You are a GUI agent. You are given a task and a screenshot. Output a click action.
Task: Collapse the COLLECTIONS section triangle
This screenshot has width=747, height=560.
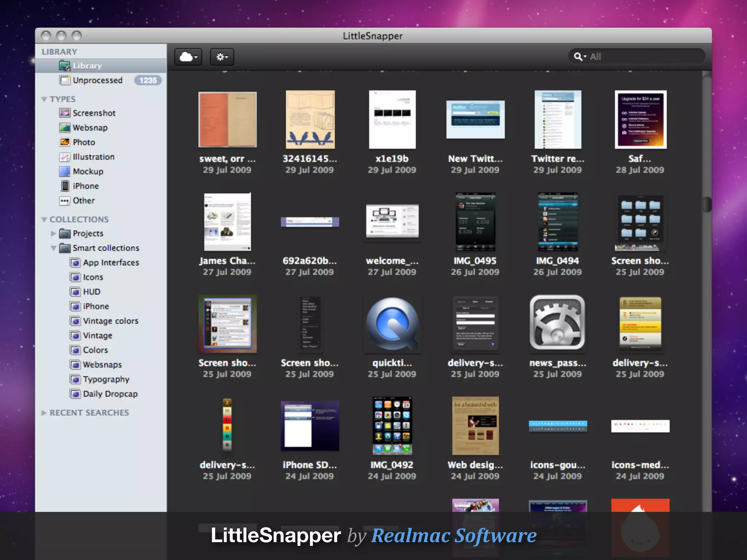pos(44,219)
